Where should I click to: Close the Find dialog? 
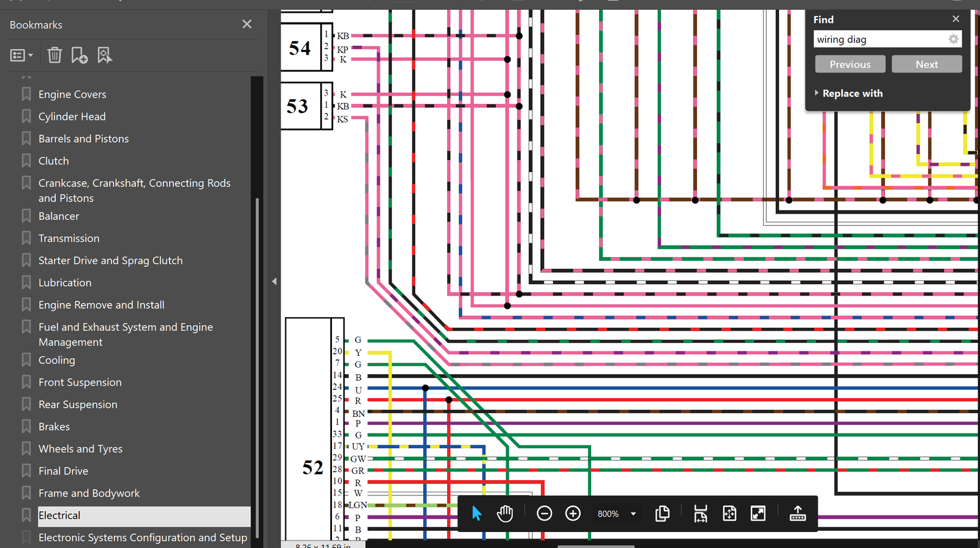pos(956,19)
